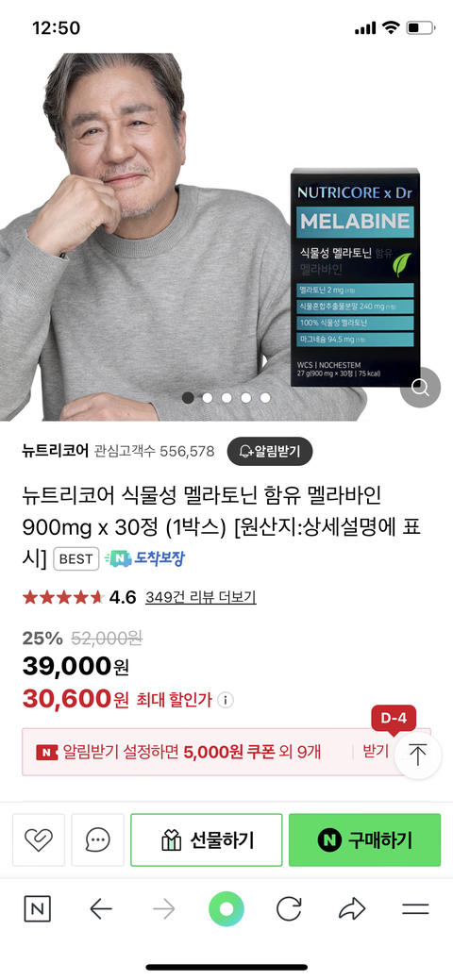Open the 뉴트리코어 store name link

tap(56, 451)
